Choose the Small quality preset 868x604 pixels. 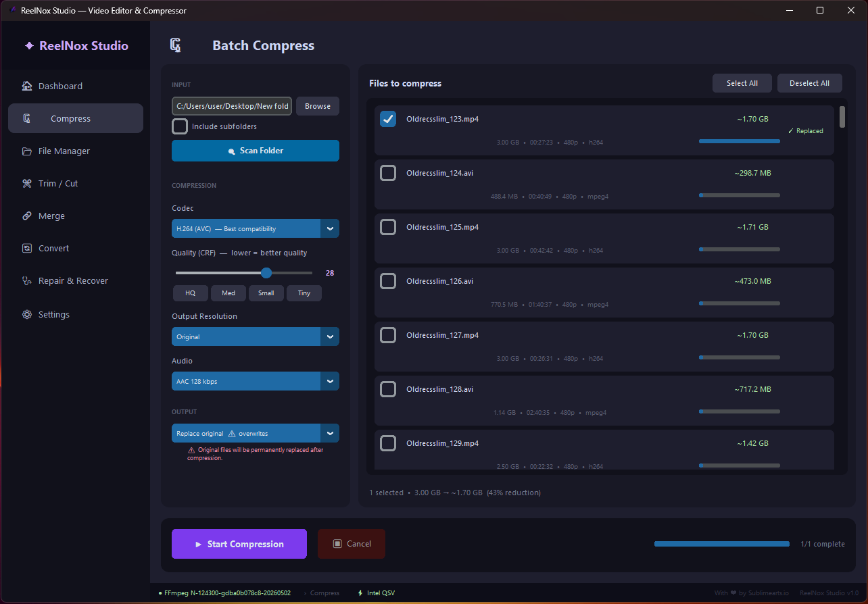click(x=266, y=293)
